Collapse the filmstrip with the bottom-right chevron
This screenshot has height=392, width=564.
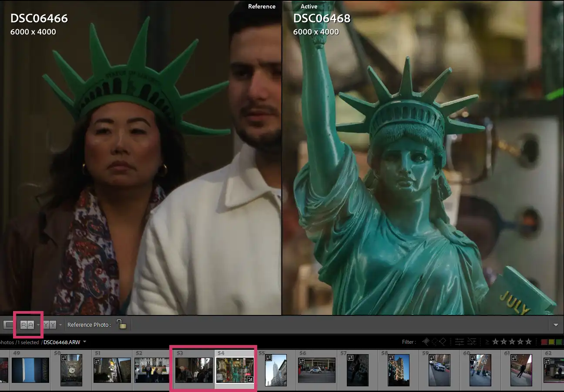point(557,324)
